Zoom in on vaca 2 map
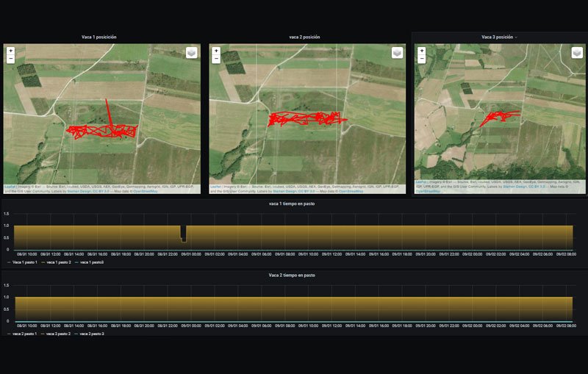The width and height of the screenshot is (588, 374). [x=215, y=51]
